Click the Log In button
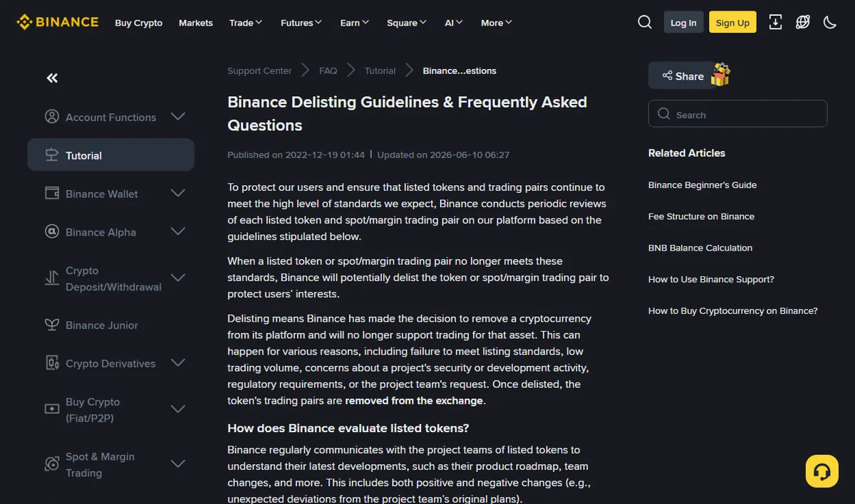855x504 pixels. click(683, 22)
